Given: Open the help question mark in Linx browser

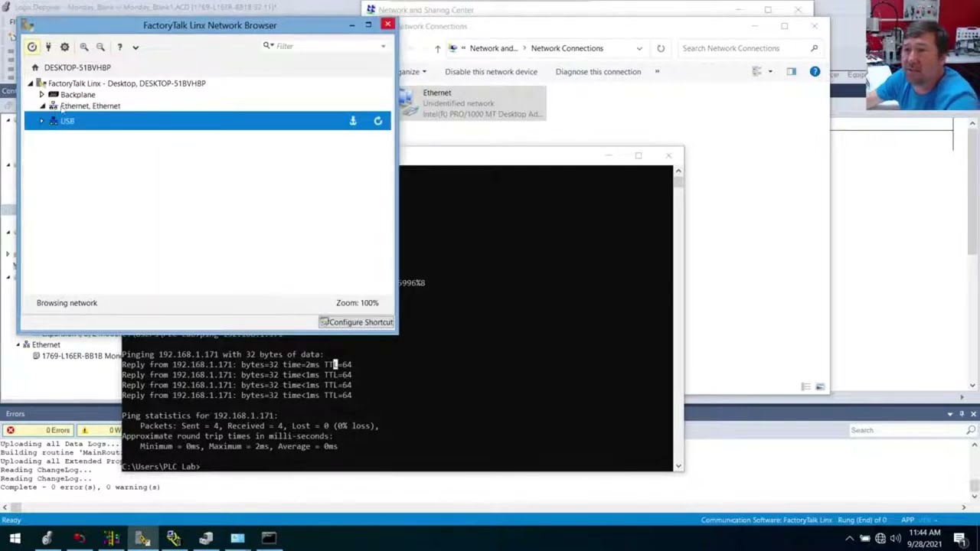Looking at the screenshot, I should click(119, 47).
